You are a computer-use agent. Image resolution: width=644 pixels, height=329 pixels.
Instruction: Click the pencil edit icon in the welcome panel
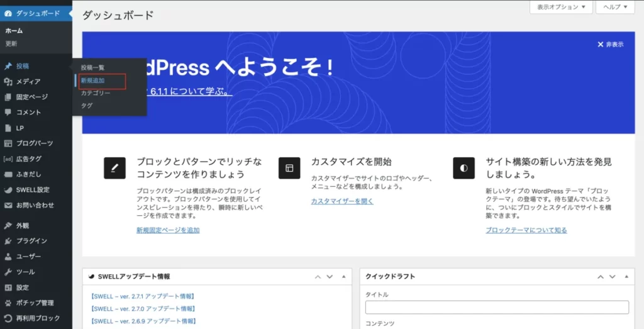coord(114,168)
